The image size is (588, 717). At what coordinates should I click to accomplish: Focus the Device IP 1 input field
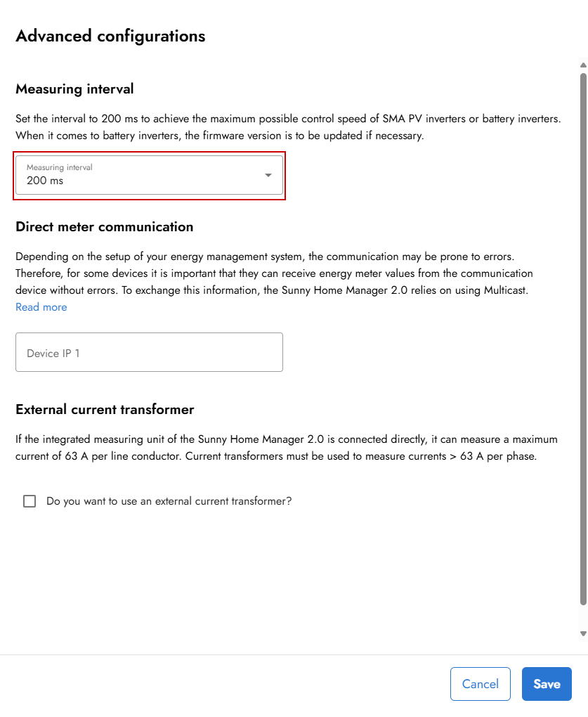click(x=149, y=352)
